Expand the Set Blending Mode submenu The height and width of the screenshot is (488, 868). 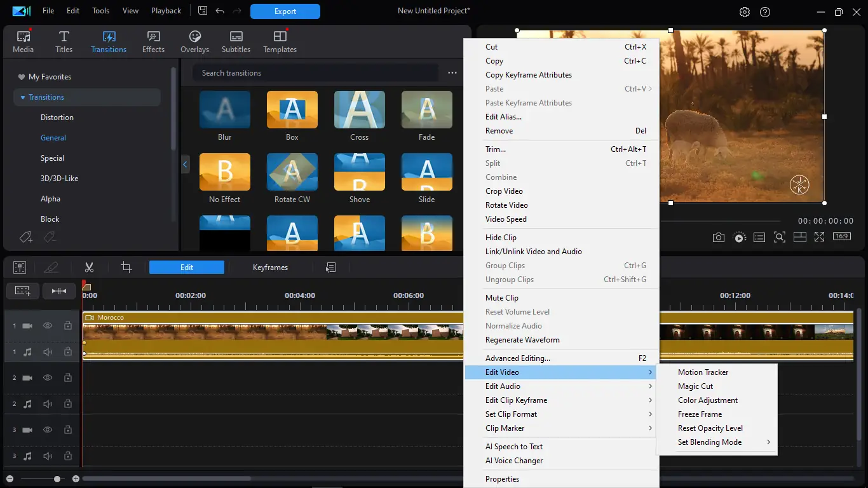click(710, 442)
